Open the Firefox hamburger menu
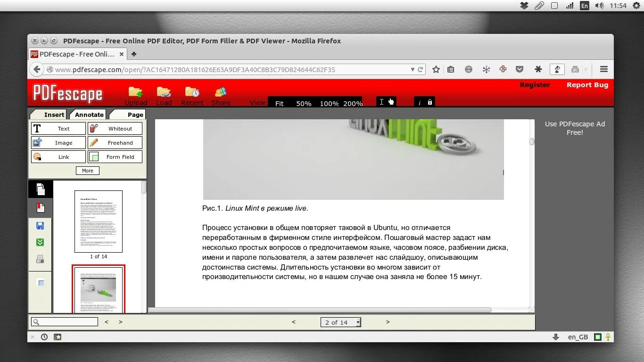Viewport: 644px width, 362px height. point(604,69)
